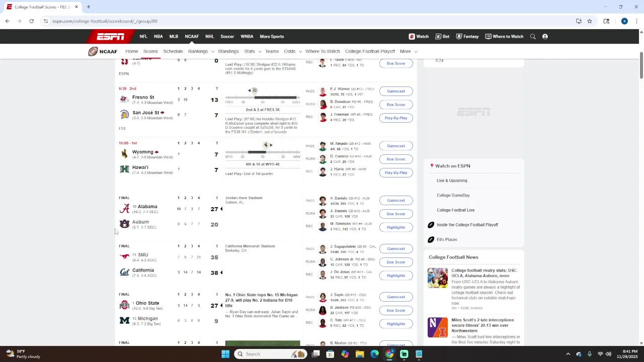Click the Ohio State team logo
This screenshot has width=644, height=362.
(124, 305)
